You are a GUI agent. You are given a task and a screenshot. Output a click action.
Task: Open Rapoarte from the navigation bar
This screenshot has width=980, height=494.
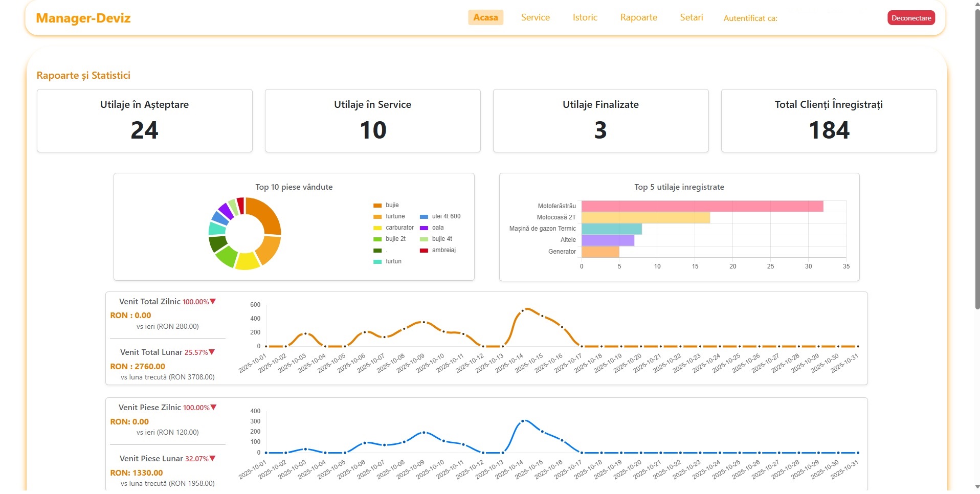click(x=638, y=17)
